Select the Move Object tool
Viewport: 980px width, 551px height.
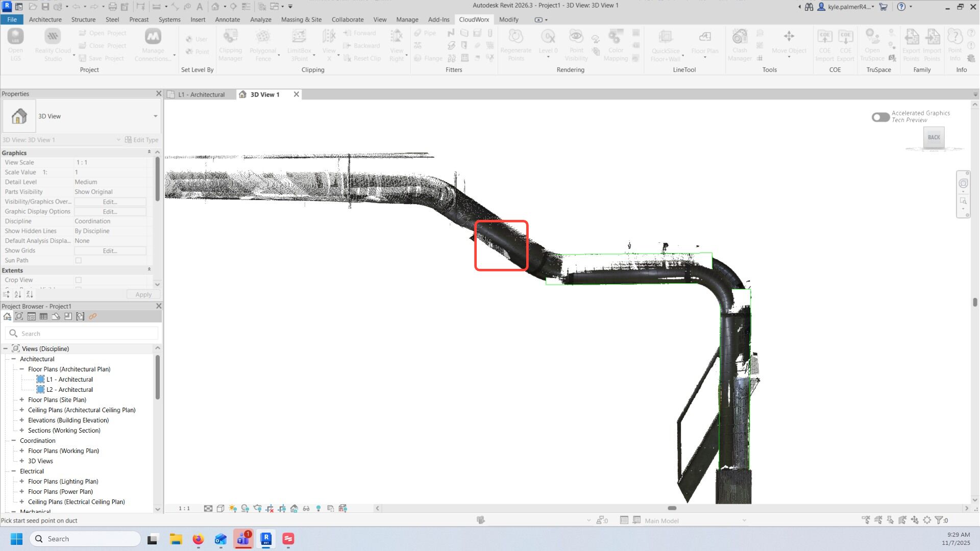tap(789, 37)
